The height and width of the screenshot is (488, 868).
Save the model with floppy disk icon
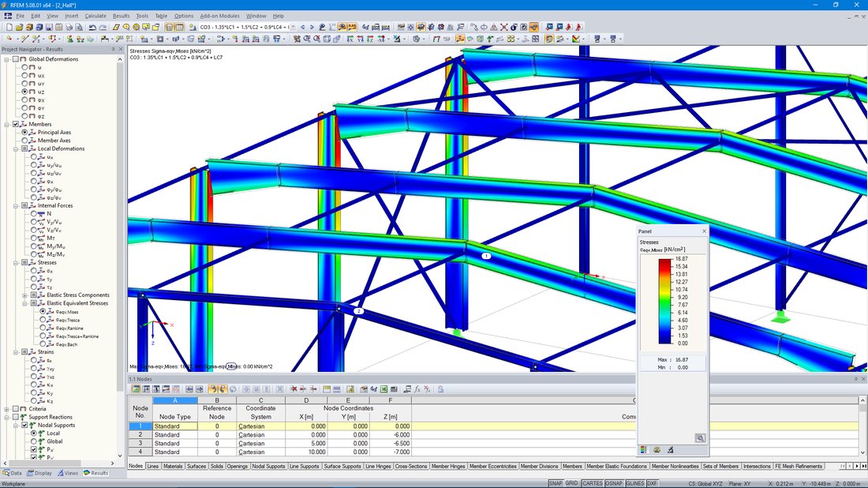pos(49,27)
